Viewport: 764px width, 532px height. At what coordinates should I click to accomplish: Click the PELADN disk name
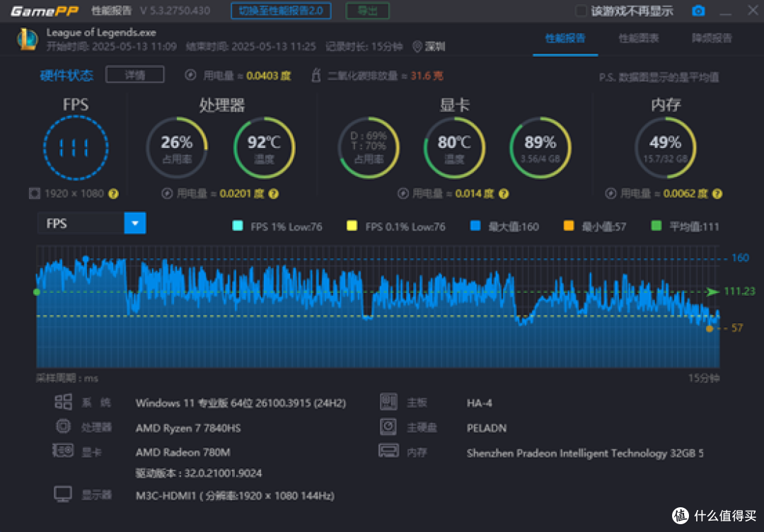(487, 428)
